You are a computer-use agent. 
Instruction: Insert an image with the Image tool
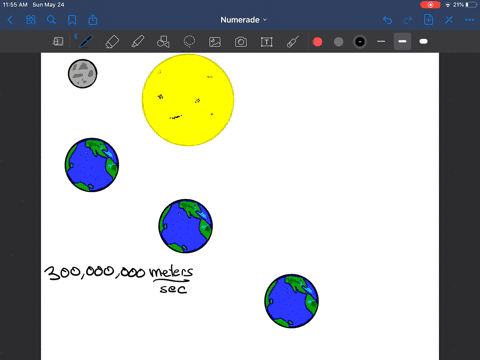[x=215, y=42]
